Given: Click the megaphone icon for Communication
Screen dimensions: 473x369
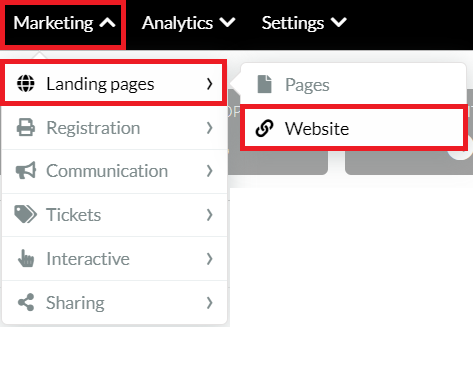Looking at the screenshot, I should click(x=26, y=171).
